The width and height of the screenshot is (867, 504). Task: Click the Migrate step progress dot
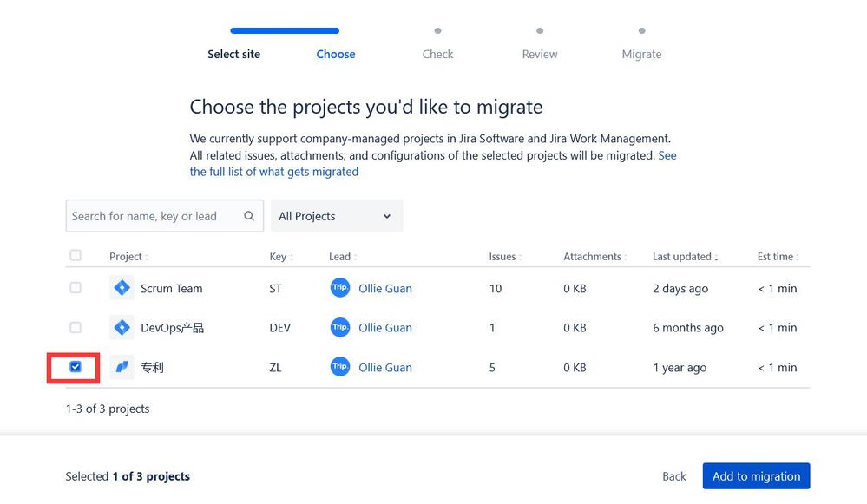tap(641, 31)
